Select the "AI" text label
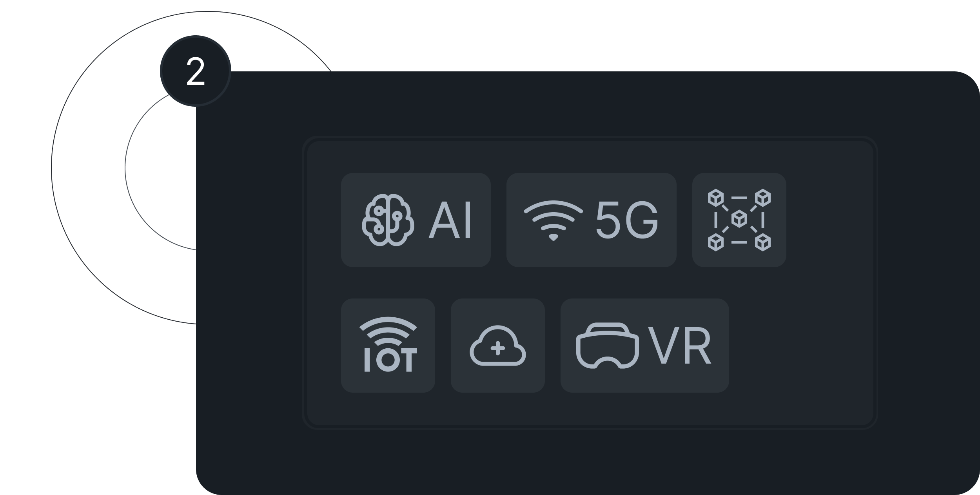This screenshot has height=495, width=980. pos(450,220)
